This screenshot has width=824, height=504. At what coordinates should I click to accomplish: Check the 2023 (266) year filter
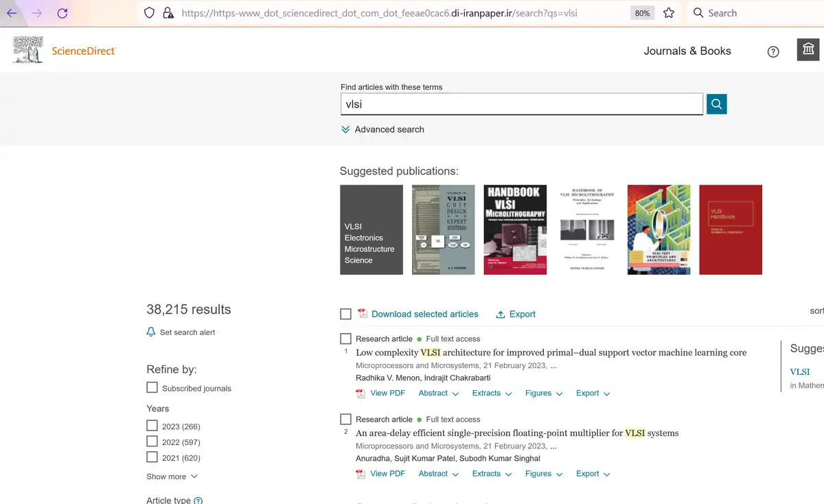pyautogui.click(x=152, y=425)
